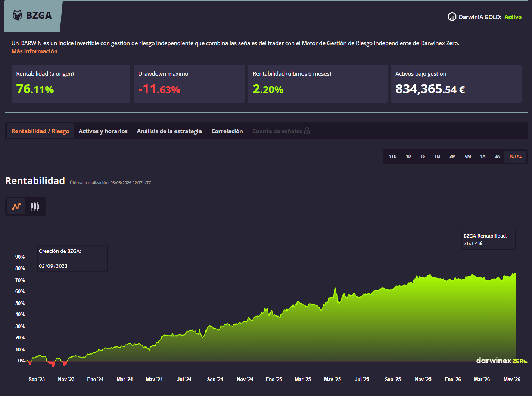Click the 834,365.54 € assets value
Screen dimensions: 532x396
point(430,89)
